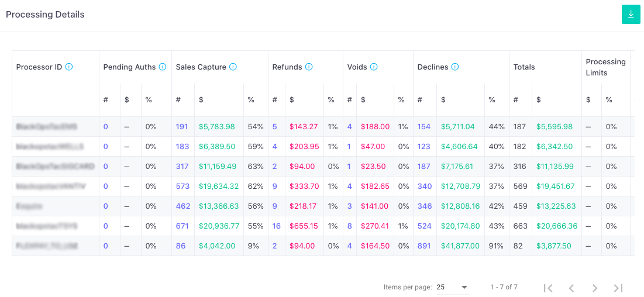
Task: Click the Processing Limits column header
Action: click(606, 67)
